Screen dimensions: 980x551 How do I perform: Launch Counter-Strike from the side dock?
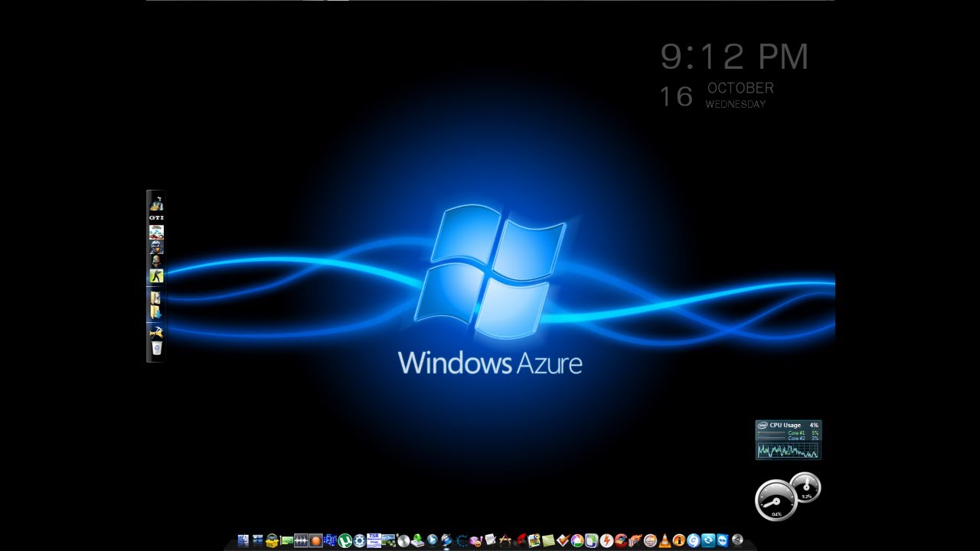click(x=156, y=276)
